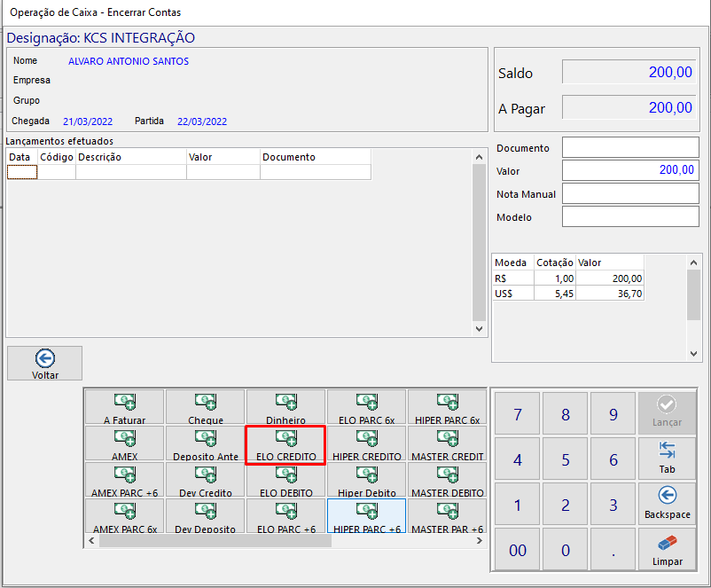
Task: Select the R$ currency row
Action: point(568,278)
